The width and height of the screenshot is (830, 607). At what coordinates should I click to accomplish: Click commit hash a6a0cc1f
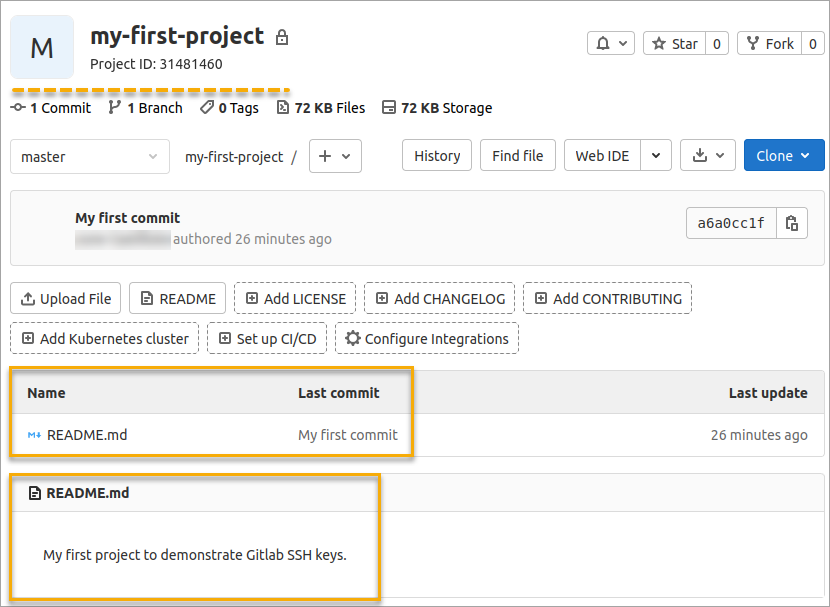(x=731, y=223)
